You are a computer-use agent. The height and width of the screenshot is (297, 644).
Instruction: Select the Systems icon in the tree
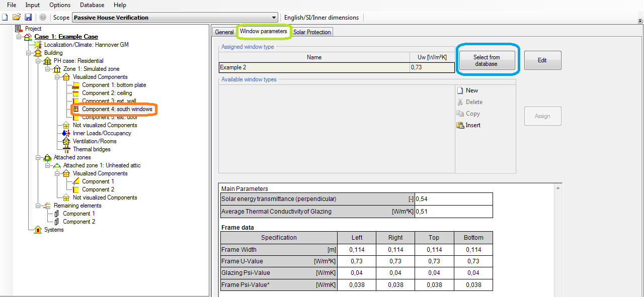[38, 230]
